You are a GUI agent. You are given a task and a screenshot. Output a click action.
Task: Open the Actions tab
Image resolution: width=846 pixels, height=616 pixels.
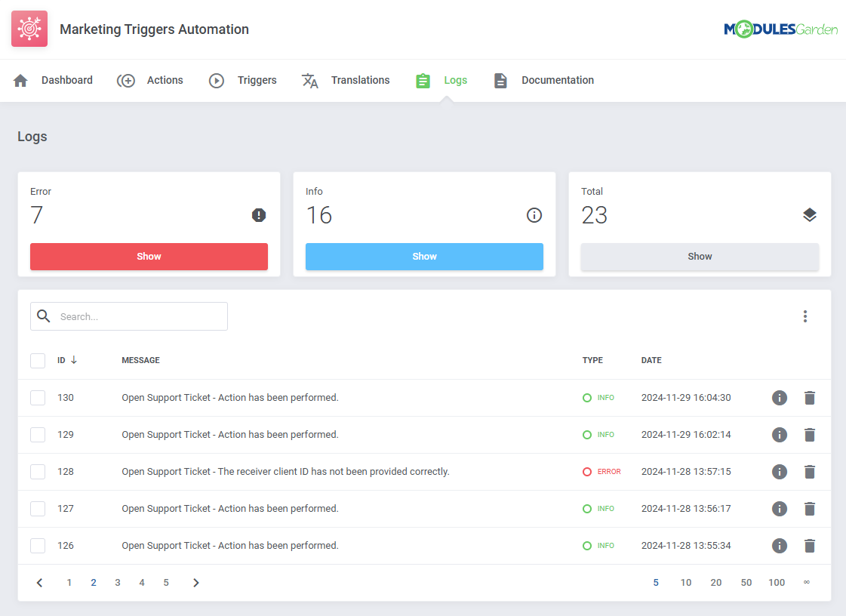[x=150, y=81]
